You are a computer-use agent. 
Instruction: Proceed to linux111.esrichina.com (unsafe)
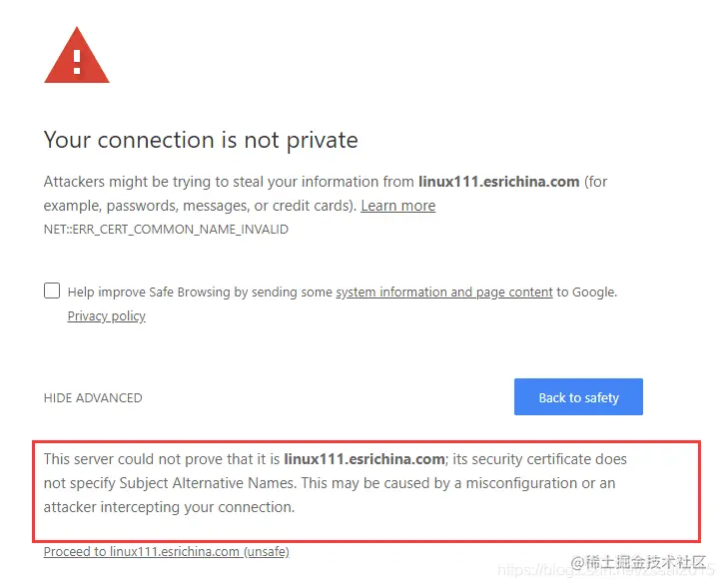tap(166, 551)
